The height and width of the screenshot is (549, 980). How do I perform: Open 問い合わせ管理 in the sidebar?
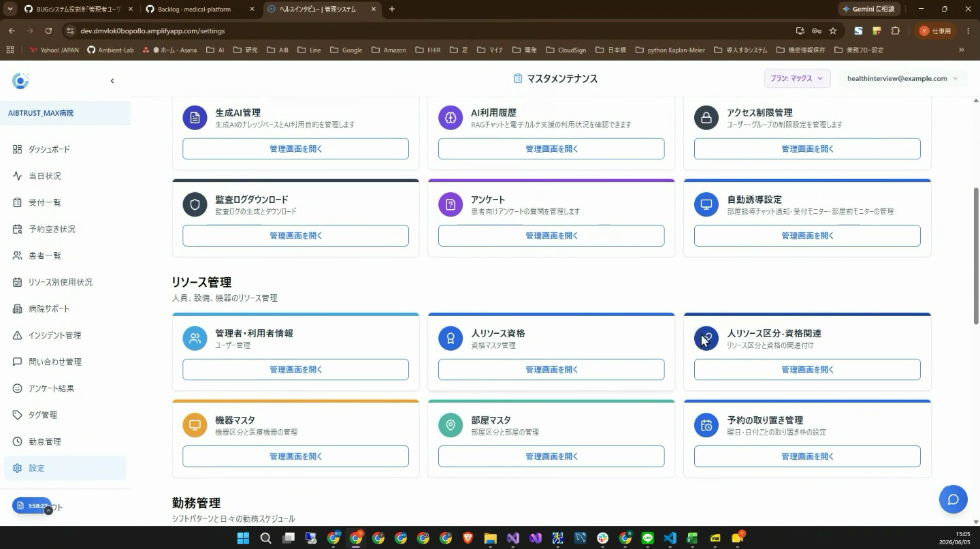point(65,362)
